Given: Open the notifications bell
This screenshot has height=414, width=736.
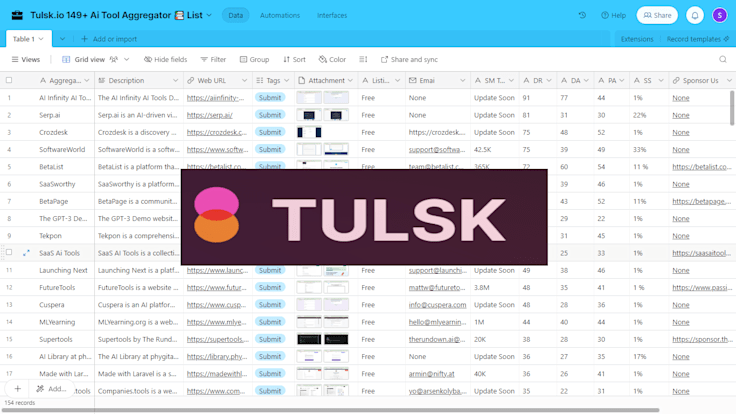Looking at the screenshot, I should tap(695, 15).
